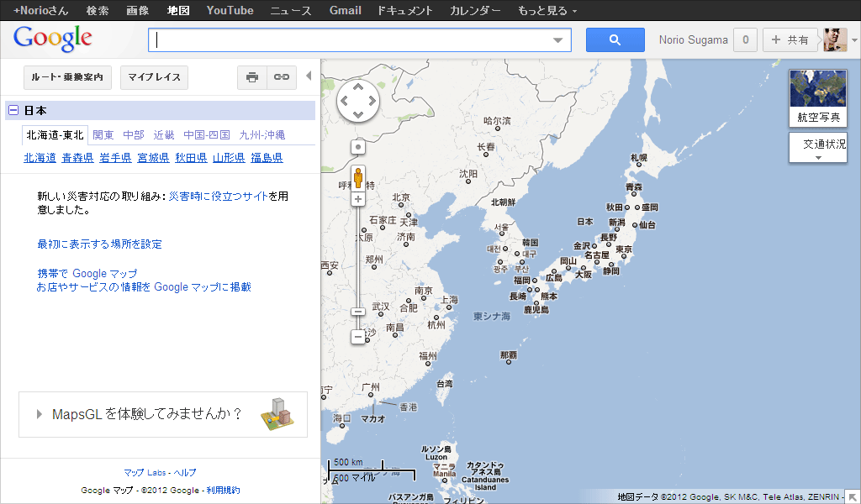Click the マイプレイス button
861x504 pixels.
coord(155,77)
